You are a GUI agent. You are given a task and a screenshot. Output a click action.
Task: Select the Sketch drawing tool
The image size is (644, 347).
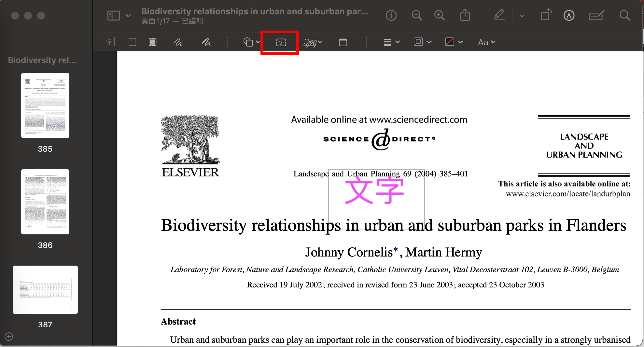pyautogui.click(x=177, y=42)
